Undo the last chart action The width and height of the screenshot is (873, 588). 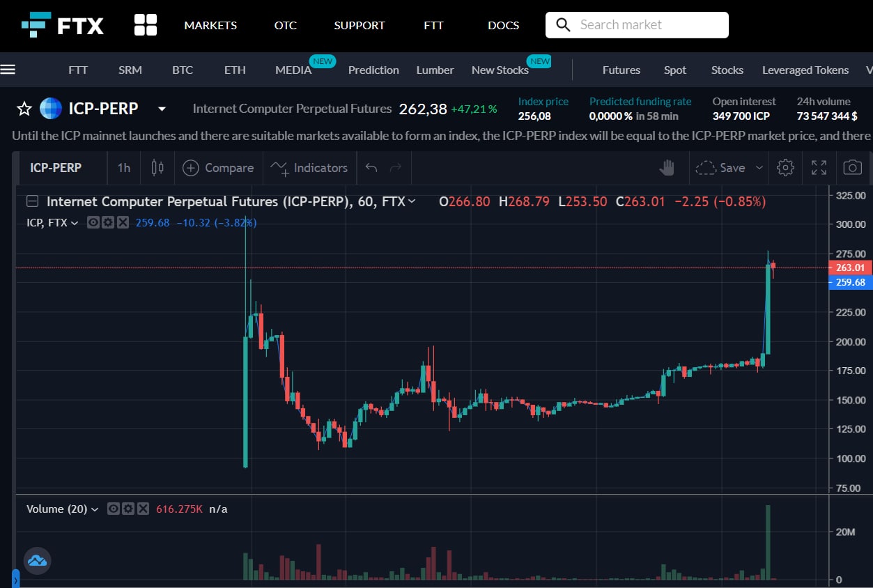click(371, 168)
